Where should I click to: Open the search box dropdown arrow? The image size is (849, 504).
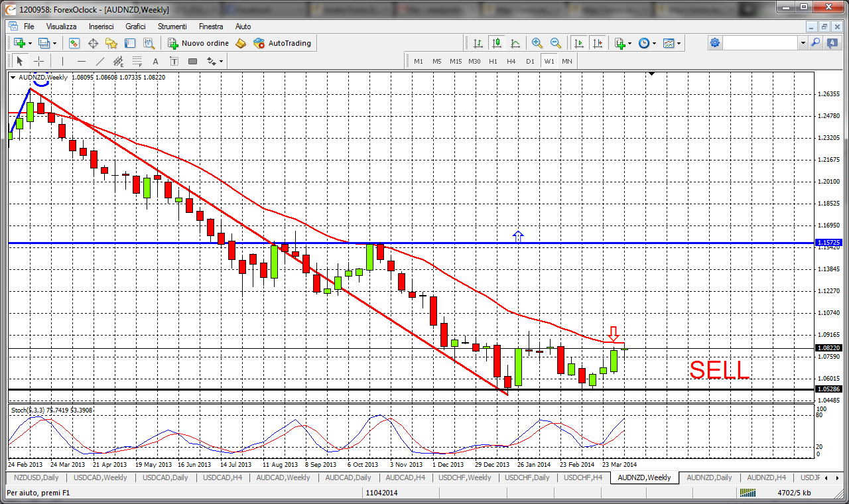pyautogui.click(x=803, y=43)
